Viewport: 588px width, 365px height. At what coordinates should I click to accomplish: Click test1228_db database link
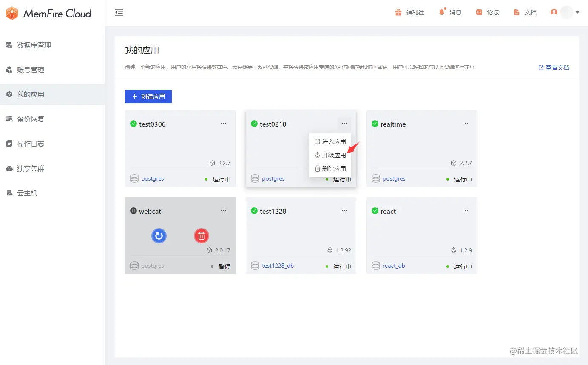coord(278,266)
